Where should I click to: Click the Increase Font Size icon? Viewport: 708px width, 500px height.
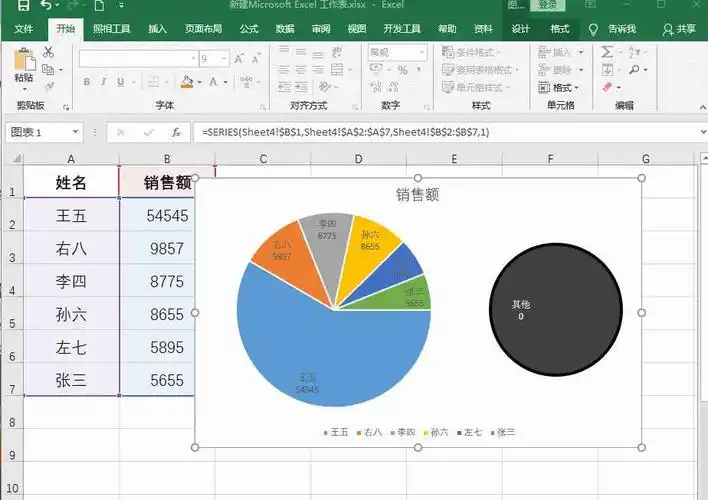click(x=239, y=59)
